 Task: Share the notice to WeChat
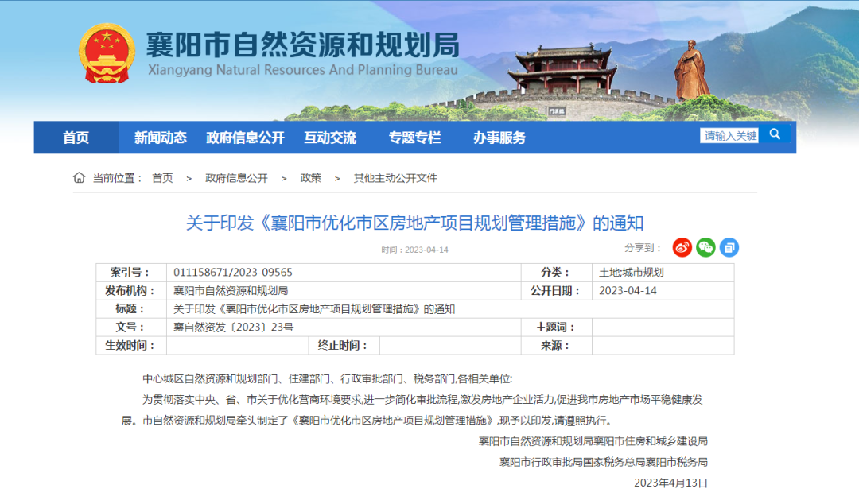(705, 247)
